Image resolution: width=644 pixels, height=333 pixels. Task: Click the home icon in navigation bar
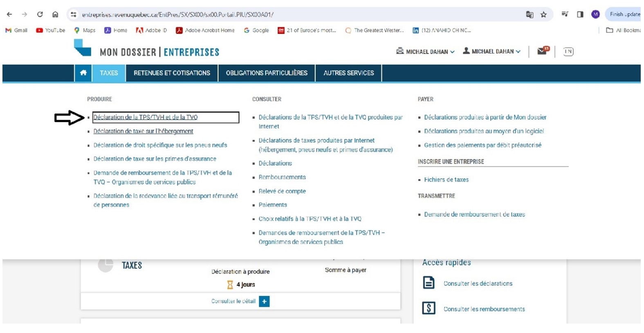[83, 73]
